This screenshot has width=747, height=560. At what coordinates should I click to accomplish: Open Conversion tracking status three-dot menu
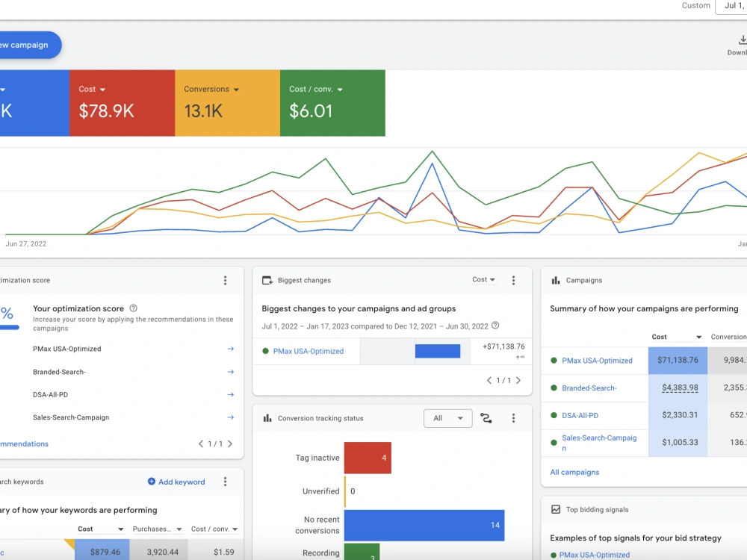[x=513, y=418]
